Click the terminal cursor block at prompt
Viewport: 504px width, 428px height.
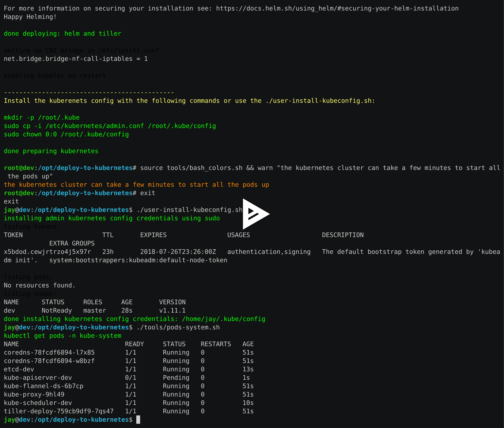coord(138,419)
